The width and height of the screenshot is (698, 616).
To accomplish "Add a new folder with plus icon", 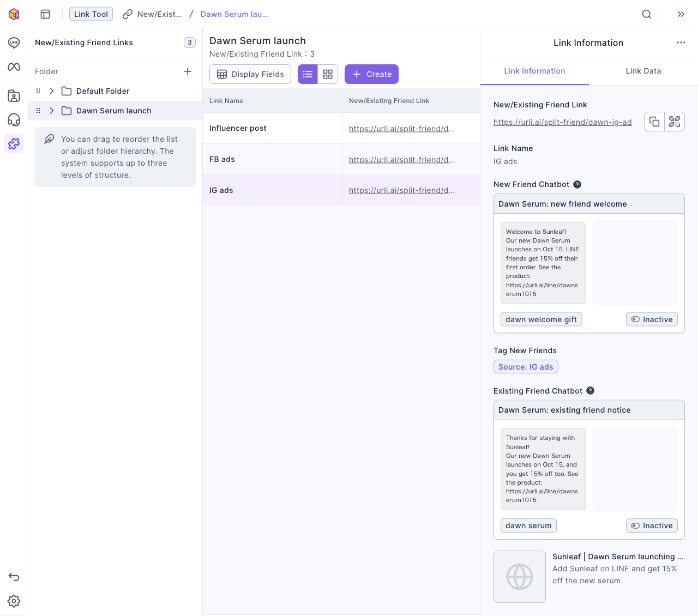I will [188, 71].
